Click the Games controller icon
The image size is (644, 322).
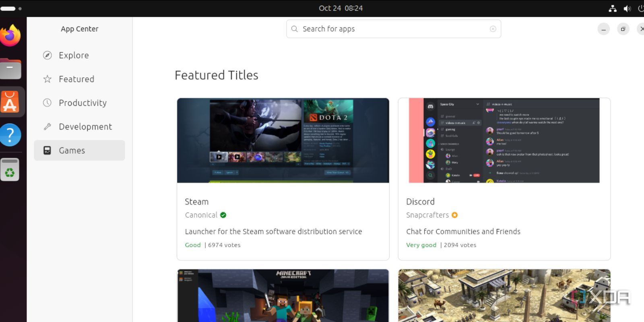pyautogui.click(x=47, y=150)
